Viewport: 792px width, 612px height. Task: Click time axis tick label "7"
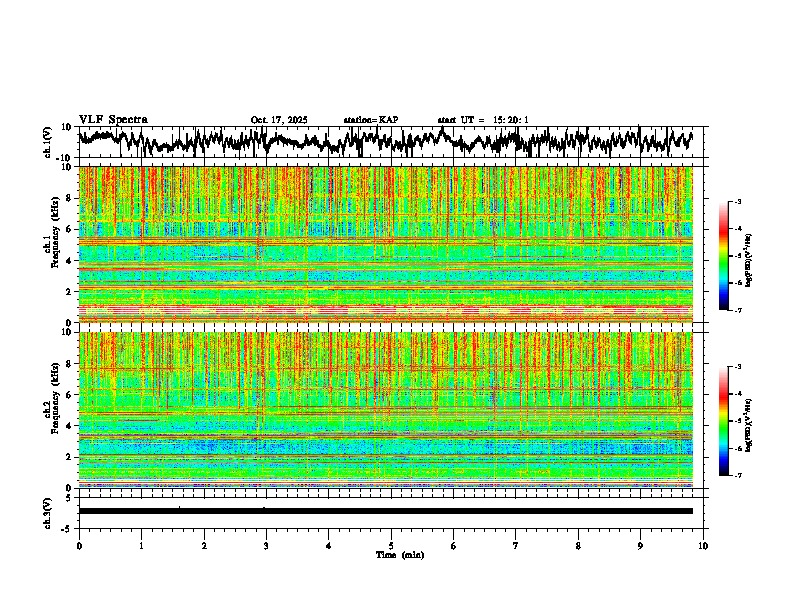[x=516, y=546]
